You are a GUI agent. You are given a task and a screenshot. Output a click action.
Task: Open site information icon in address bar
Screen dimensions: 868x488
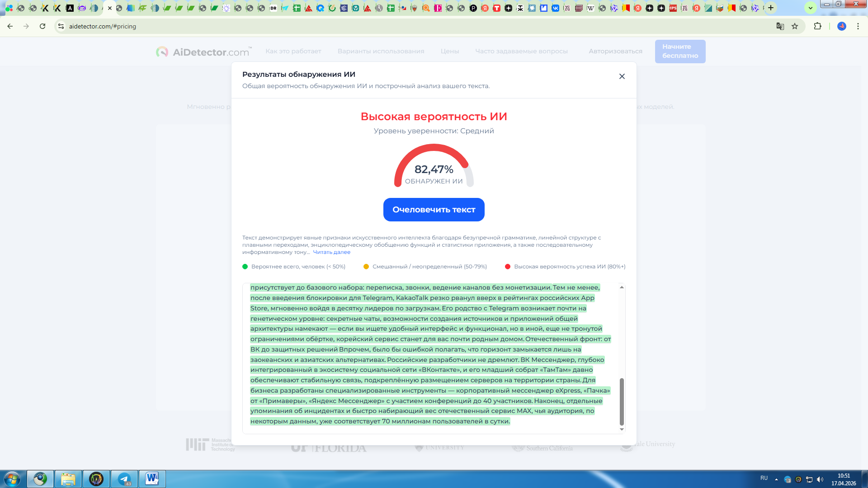pos(61,26)
